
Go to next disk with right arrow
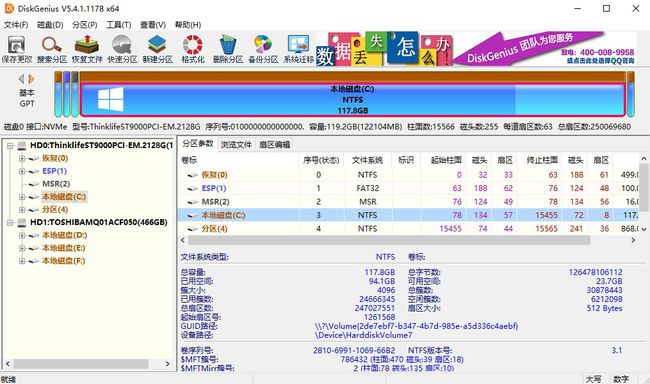click(31, 78)
